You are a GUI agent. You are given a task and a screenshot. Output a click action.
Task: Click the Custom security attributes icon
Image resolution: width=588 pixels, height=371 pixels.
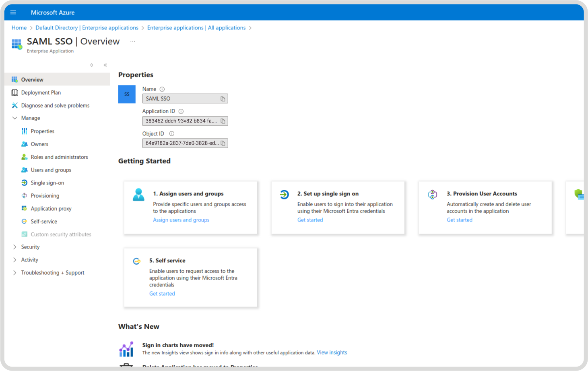[x=25, y=234]
